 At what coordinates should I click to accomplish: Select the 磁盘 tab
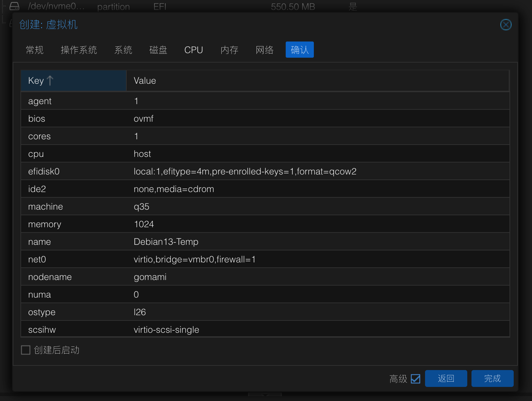click(158, 50)
